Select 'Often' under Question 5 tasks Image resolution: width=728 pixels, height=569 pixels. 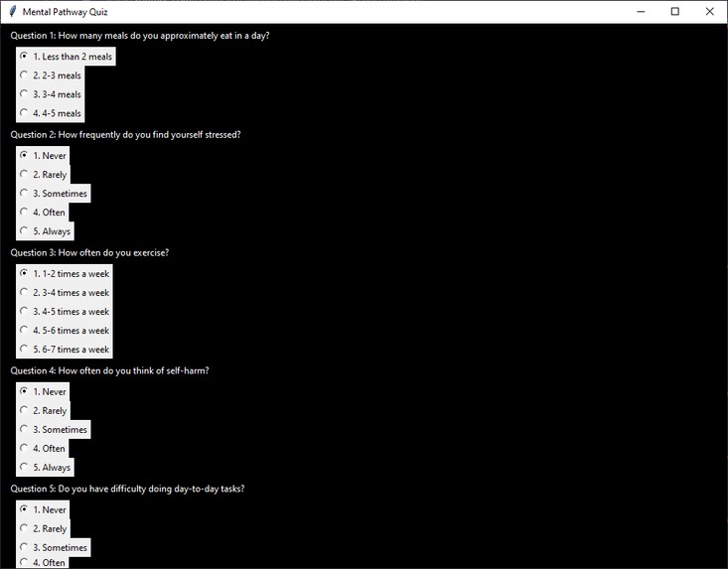(x=43, y=563)
